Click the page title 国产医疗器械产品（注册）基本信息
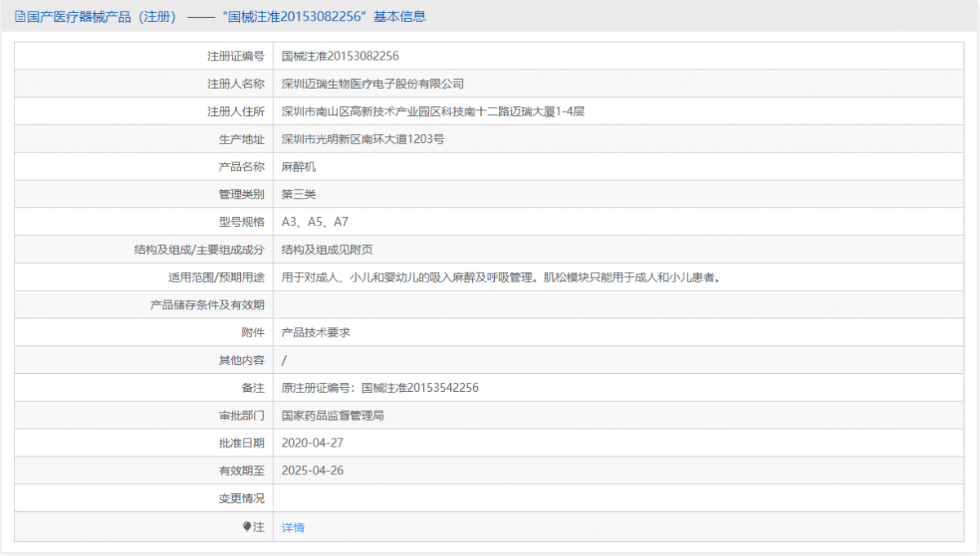 tap(226, 16)
